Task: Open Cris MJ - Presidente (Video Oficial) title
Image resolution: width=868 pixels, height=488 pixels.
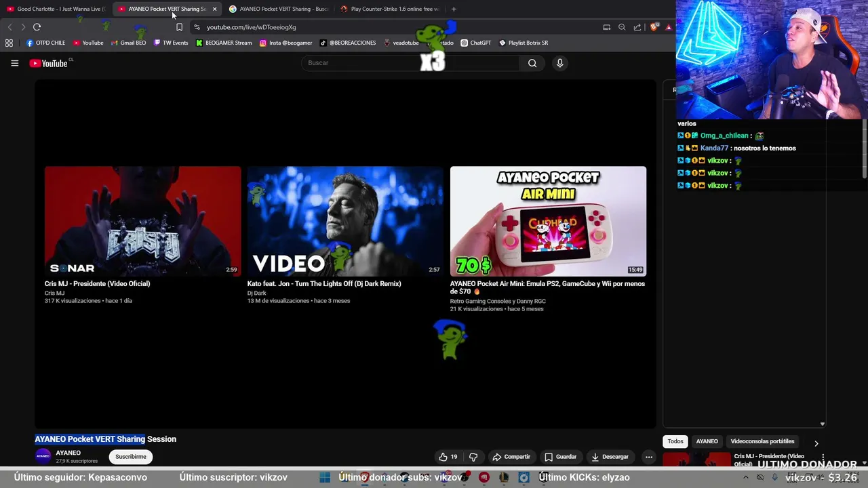Action: pos(97,284)
